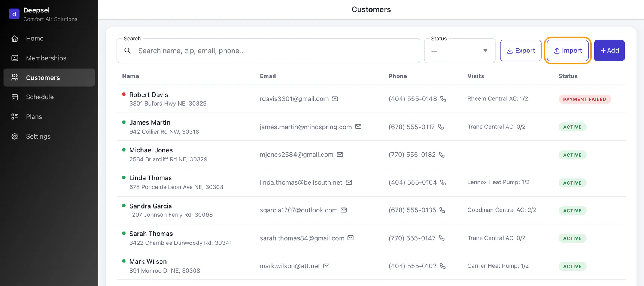
Task: Open customer James Martin
Action: [x=150, y=122]
